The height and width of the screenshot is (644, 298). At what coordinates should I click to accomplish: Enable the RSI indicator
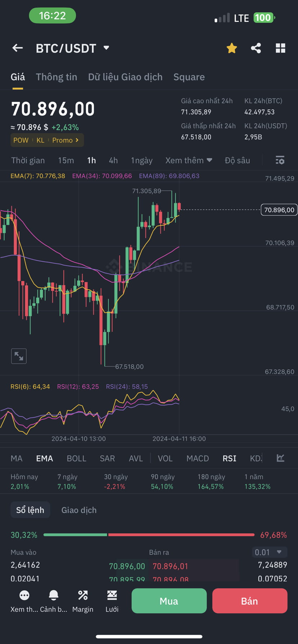coord(229,458)
